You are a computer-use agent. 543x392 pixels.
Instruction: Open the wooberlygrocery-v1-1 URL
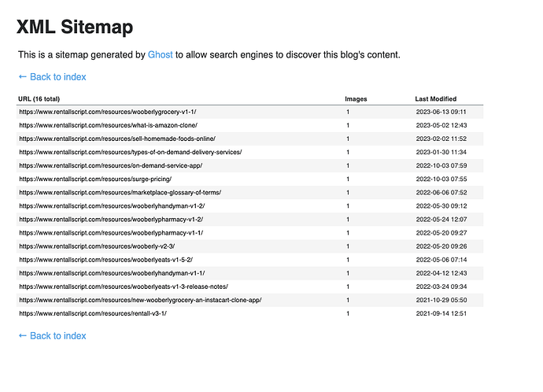click(106, 112)
